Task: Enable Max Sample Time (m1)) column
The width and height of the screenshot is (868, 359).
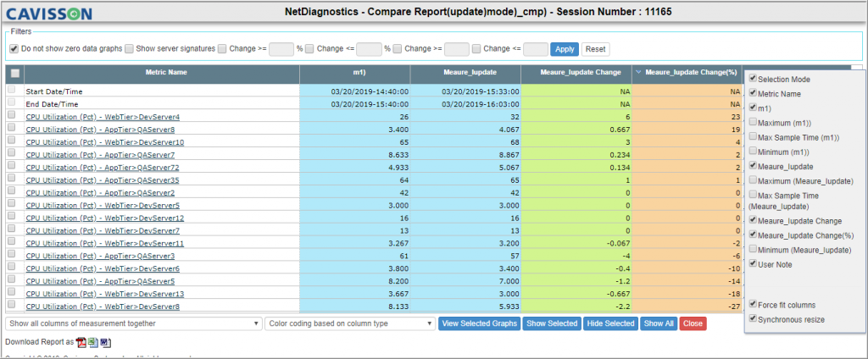Action: [x=753, y=136]
